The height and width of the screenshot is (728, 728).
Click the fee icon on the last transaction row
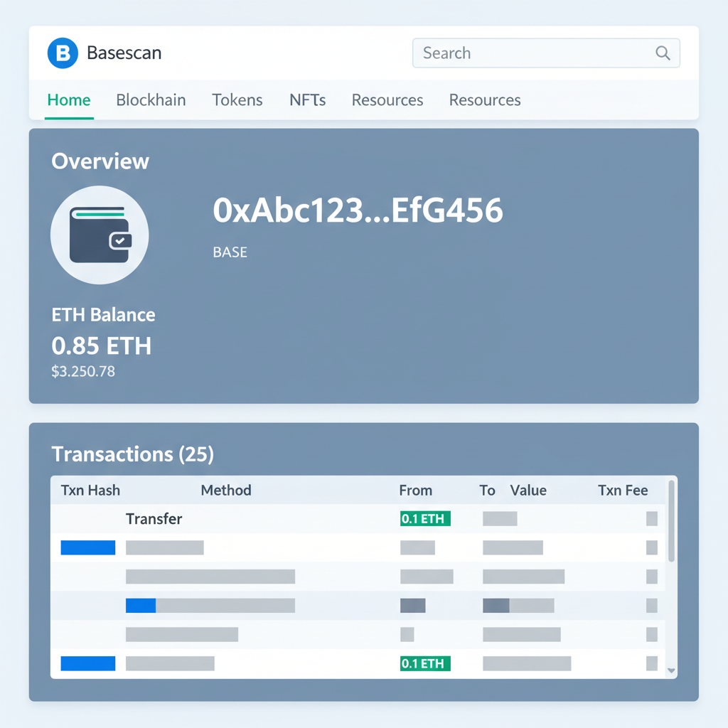651,663
